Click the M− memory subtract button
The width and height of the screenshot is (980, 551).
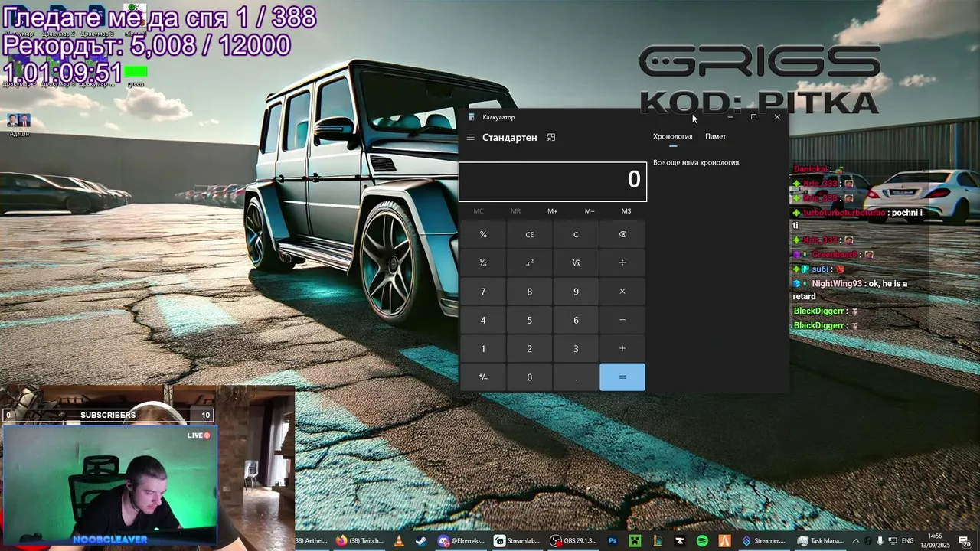(590, 211)
